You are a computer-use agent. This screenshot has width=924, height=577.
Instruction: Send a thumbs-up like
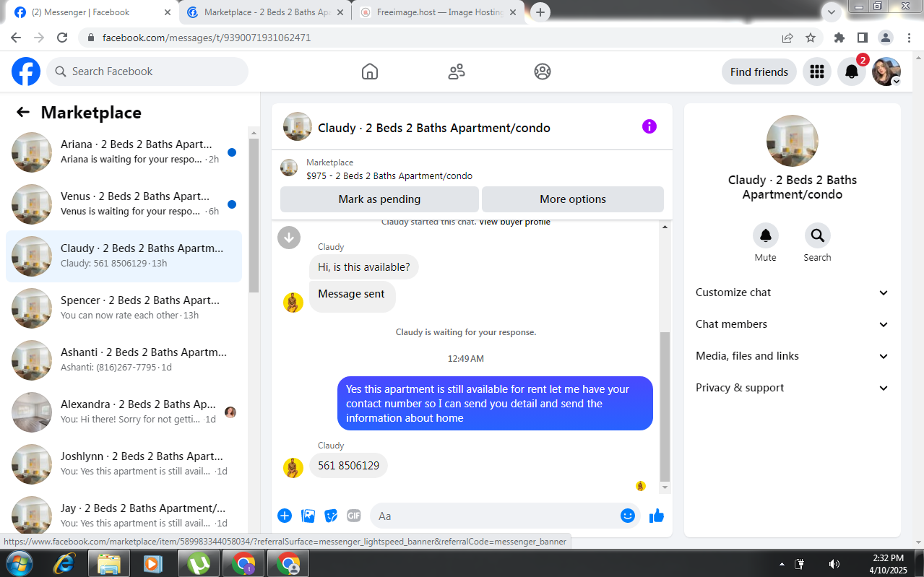point(657,516)
